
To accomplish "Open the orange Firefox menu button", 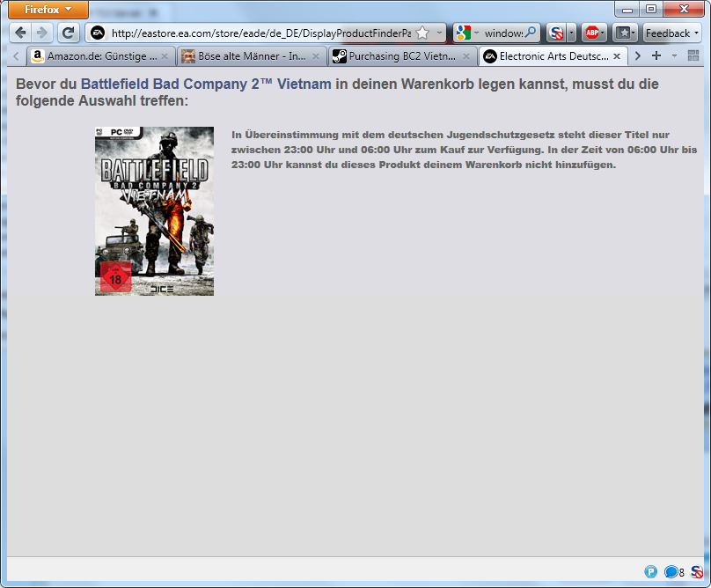I will pos(48,10).
